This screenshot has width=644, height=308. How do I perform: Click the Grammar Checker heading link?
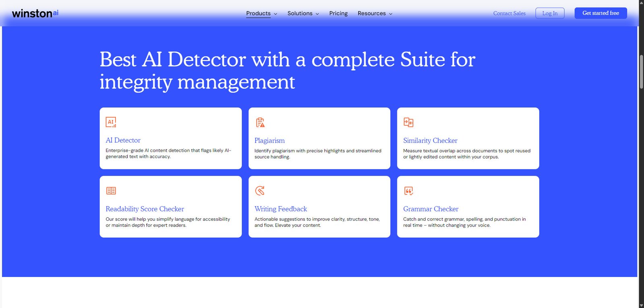(431, 209)
